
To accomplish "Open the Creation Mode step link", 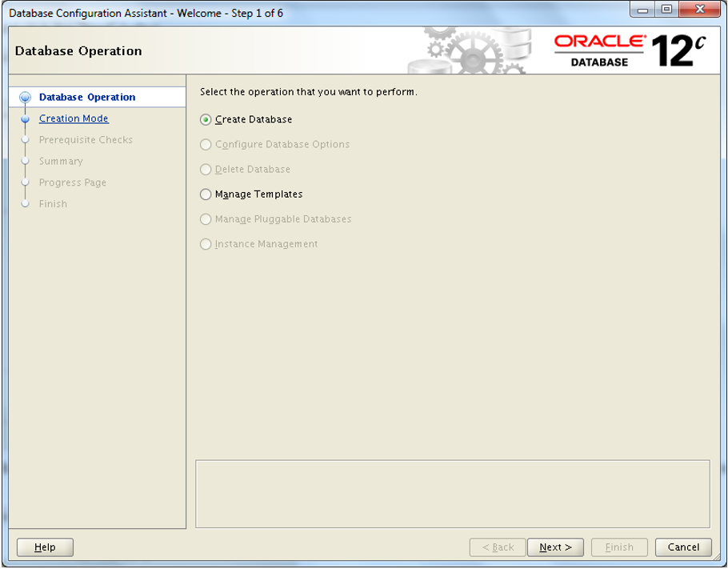I will (x=74, y=118).
